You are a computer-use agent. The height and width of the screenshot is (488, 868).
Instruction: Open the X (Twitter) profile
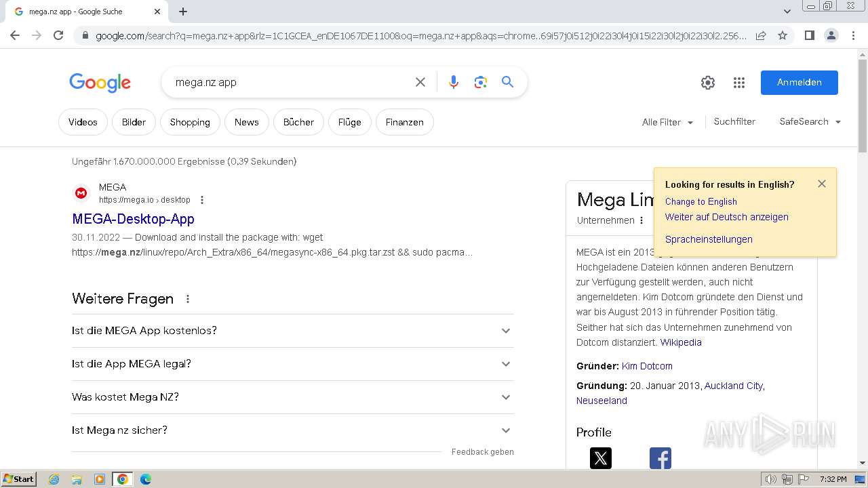coord(601,458)
